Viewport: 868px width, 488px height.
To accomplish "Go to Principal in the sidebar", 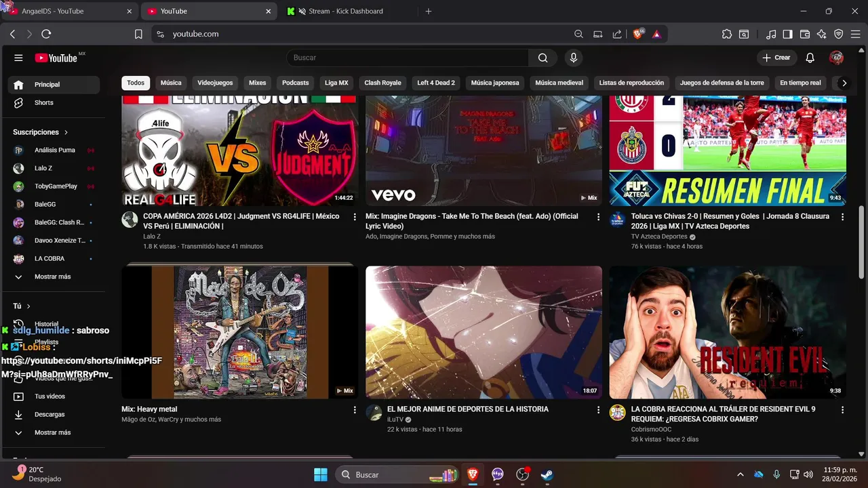I will click(x=54, y=85).
